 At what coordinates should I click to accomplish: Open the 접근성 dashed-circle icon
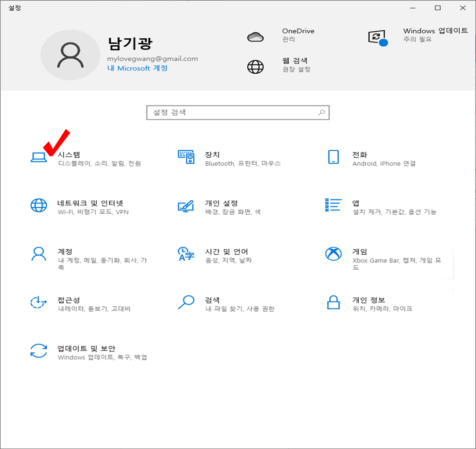tap(39, 302)
